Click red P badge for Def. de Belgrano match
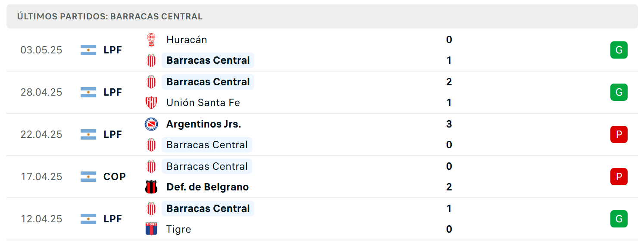Viewport: 644px width, 246px height. coord(619,177)
